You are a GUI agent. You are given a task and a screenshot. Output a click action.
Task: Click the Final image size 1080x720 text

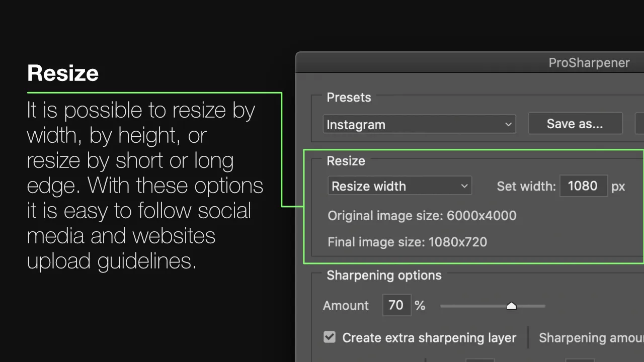pyautogui.click(x=407, y=242)
